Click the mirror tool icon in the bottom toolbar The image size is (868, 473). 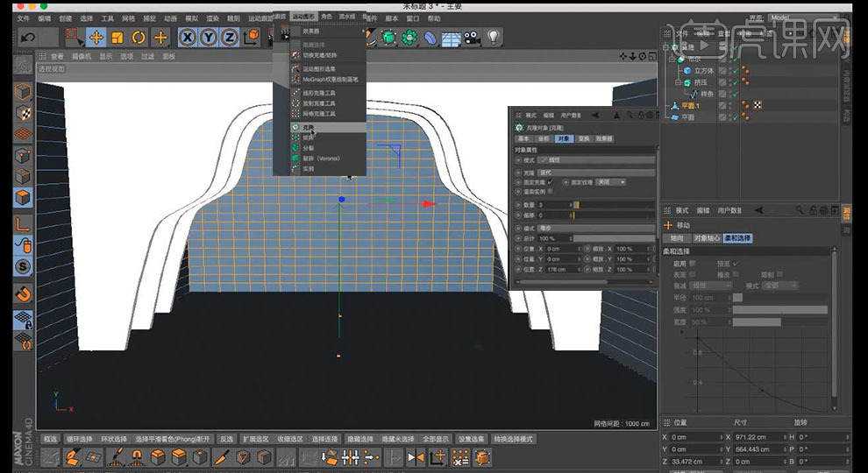coord(416,457)
